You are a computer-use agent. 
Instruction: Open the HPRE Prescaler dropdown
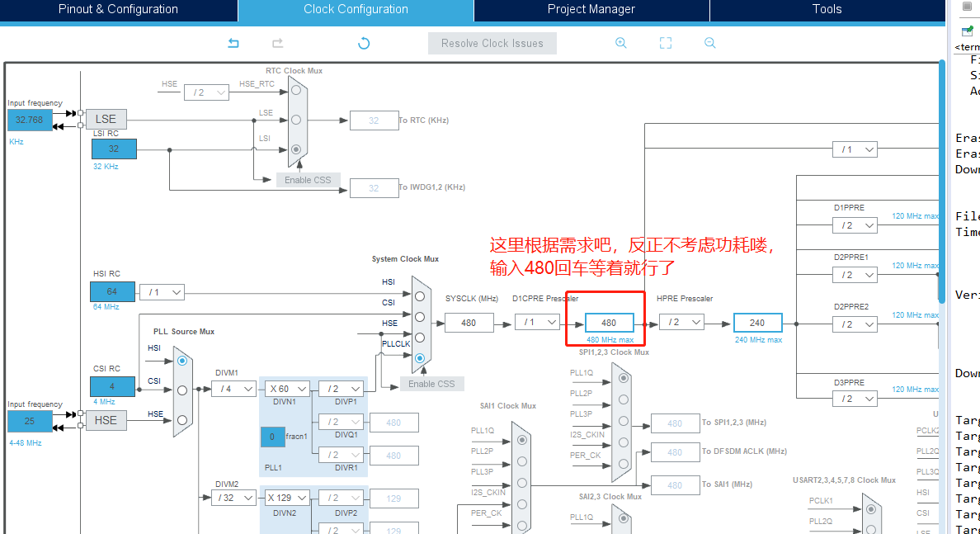[680, 322]
